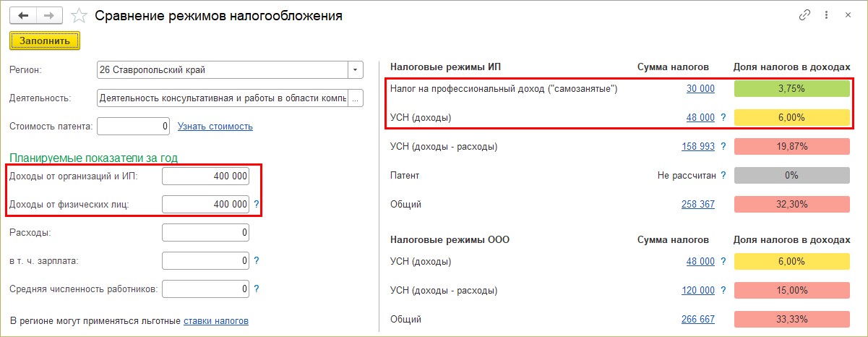Go forward with the right arrow button
The image size is (868, 337).
point(48,15)
